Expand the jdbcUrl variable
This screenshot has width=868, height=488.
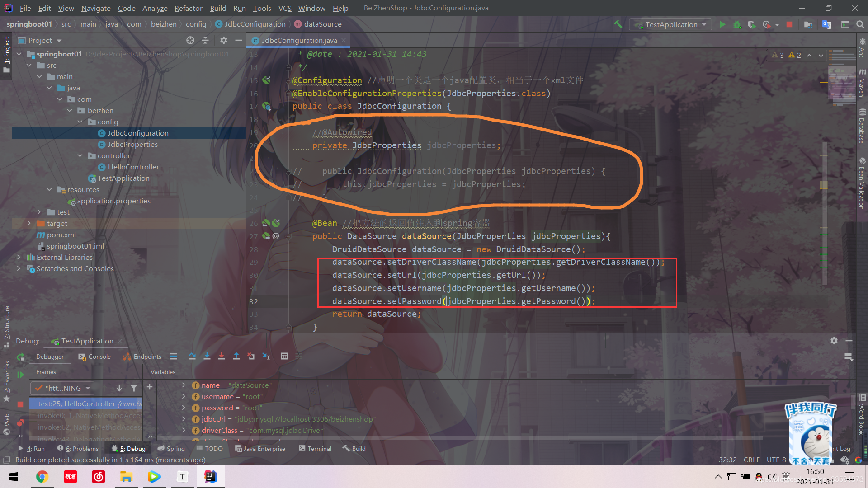(x=184, y=419)
